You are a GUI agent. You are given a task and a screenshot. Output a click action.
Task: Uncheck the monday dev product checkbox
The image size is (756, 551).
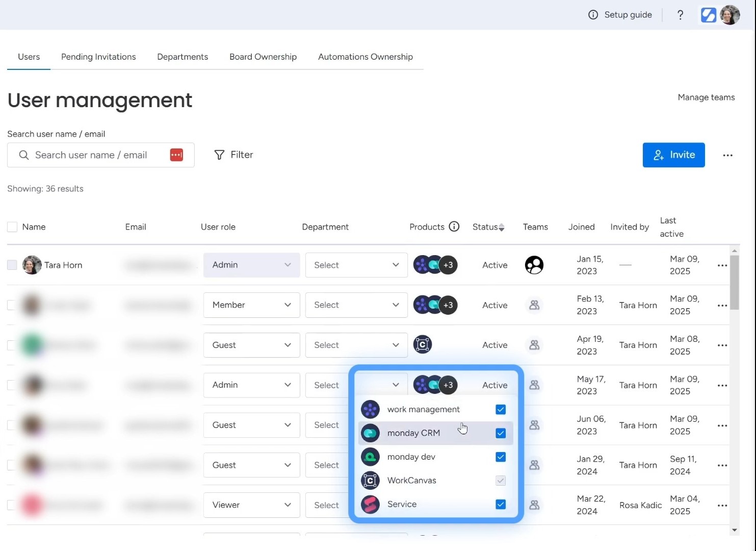(x=501, y=457)
